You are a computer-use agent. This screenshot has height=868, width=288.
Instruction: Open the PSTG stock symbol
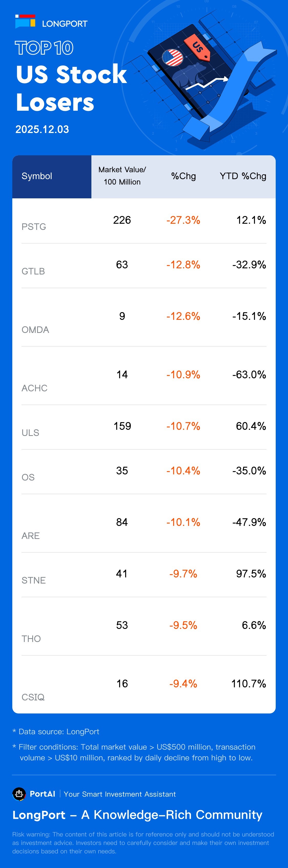[34, 227]
